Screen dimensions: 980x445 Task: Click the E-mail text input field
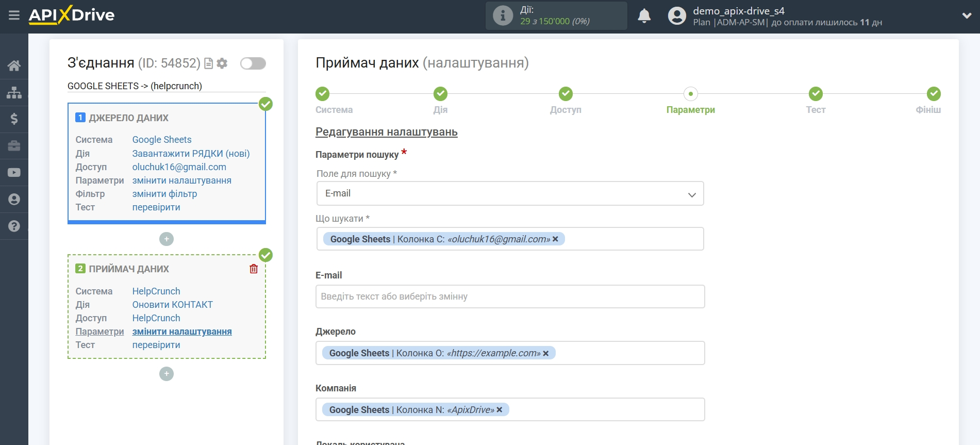point(510,296)
